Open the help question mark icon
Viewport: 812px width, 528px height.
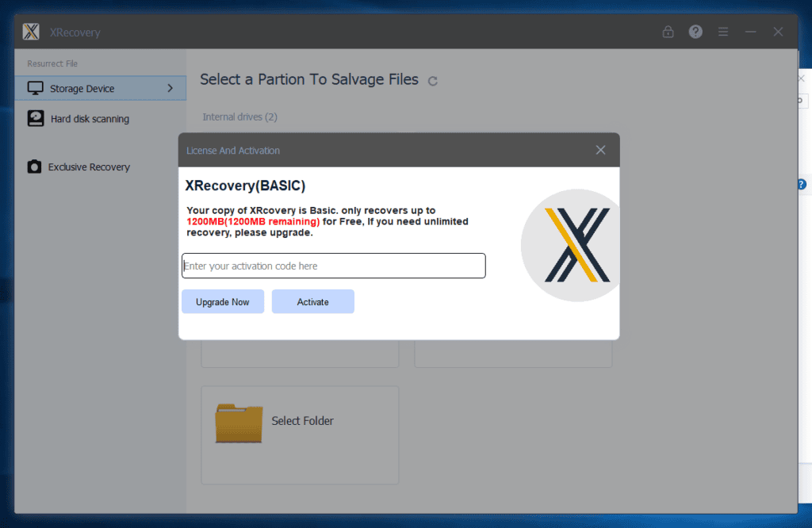[695, 31]
